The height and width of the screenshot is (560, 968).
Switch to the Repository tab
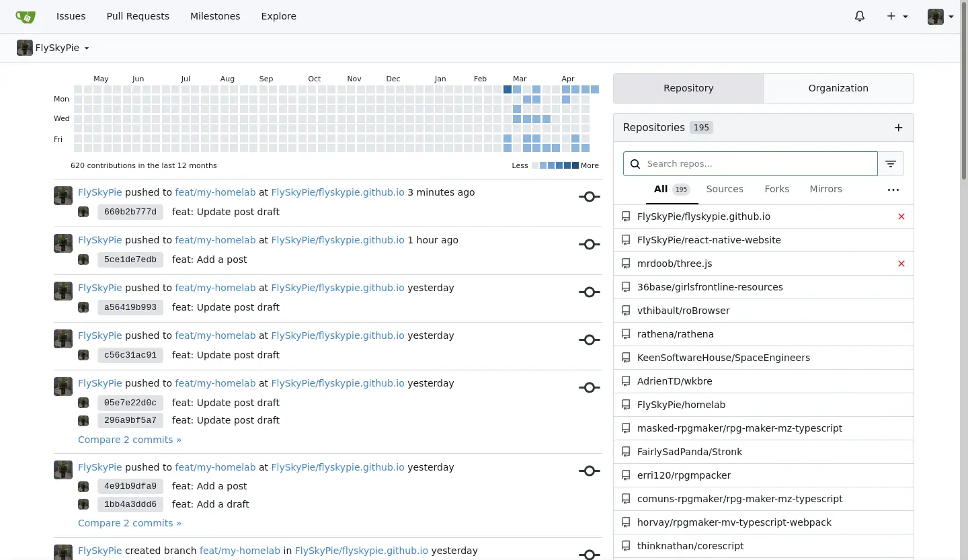click(x=688, y=88)
